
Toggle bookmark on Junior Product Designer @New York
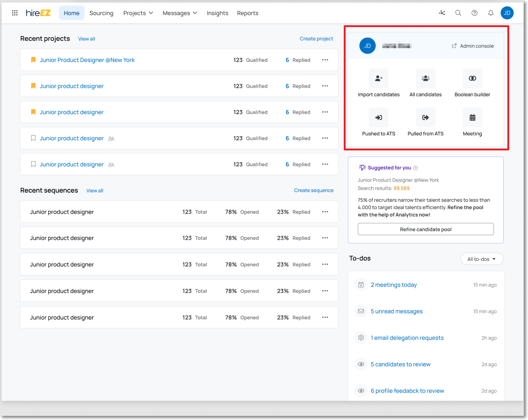click(x=33, y=60)
